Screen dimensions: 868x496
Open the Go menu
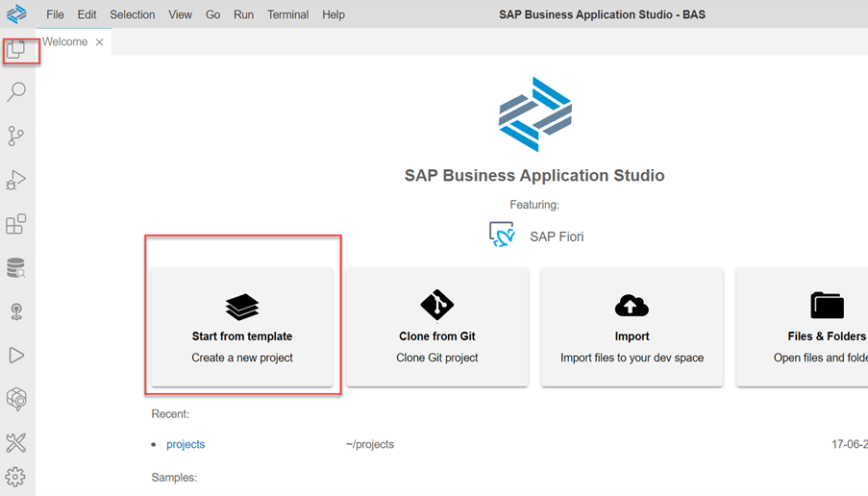(213, 14)
